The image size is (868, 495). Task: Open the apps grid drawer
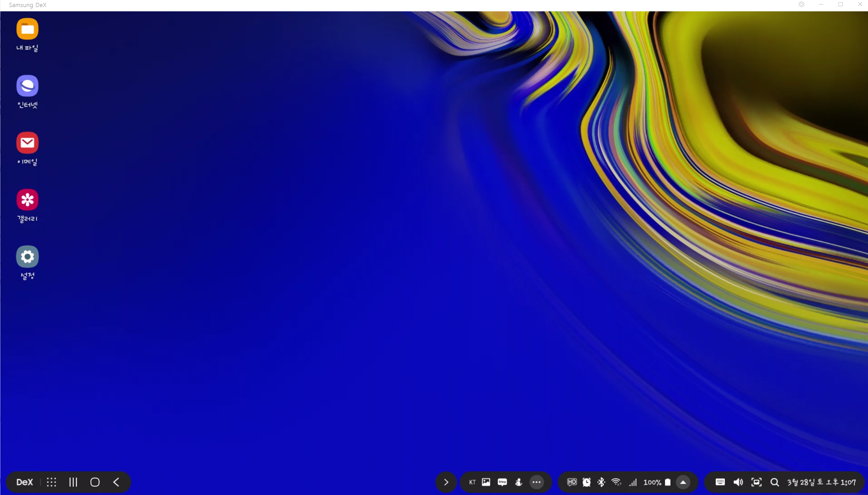(x=51, y=482)
